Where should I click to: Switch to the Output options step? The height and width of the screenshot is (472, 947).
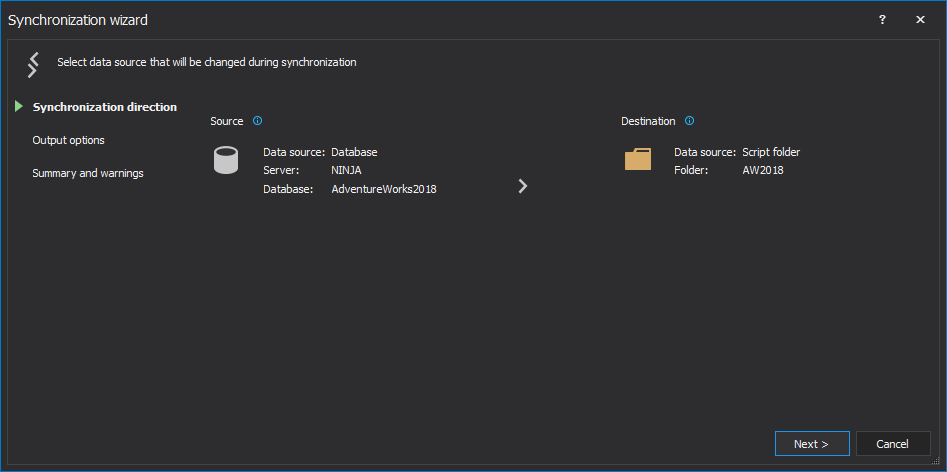coord(68,140)
